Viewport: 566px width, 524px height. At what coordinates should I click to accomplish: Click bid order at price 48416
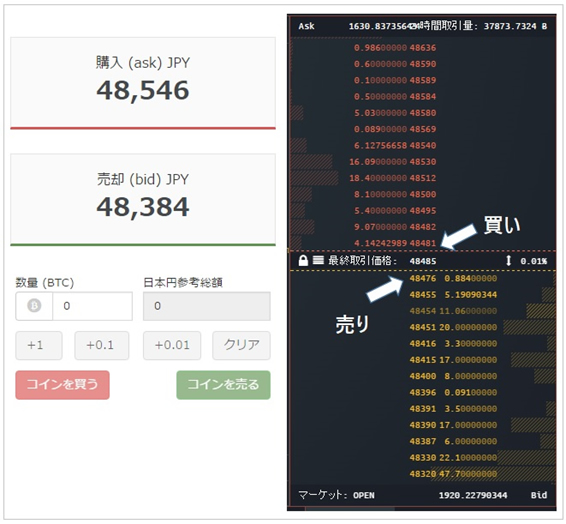tap(453, 343)
